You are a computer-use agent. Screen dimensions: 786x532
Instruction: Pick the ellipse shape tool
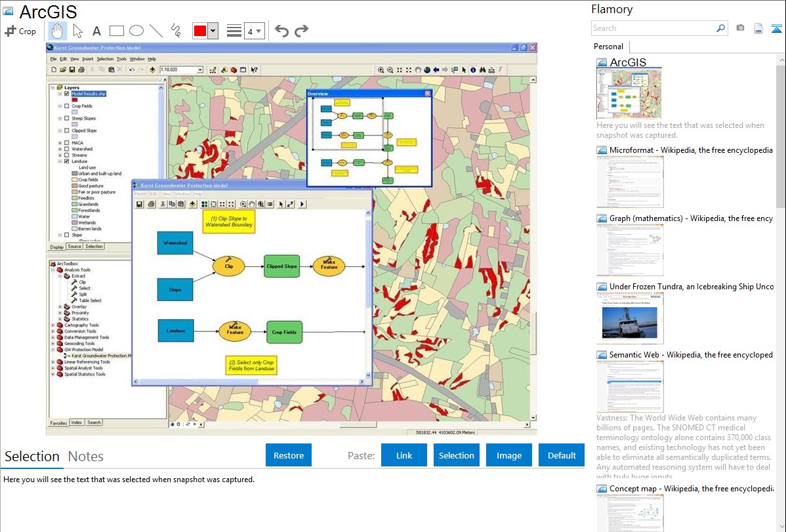(136, 31)
